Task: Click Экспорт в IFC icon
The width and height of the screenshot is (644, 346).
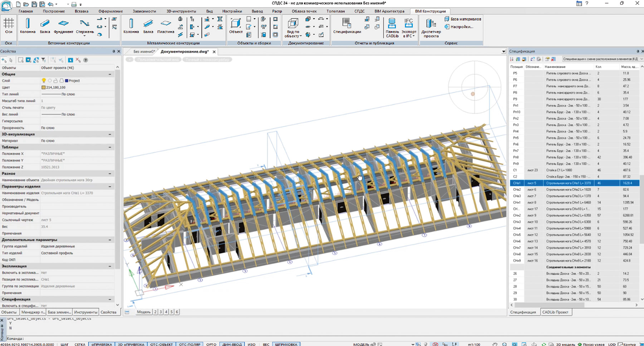Action: [409, 28]
